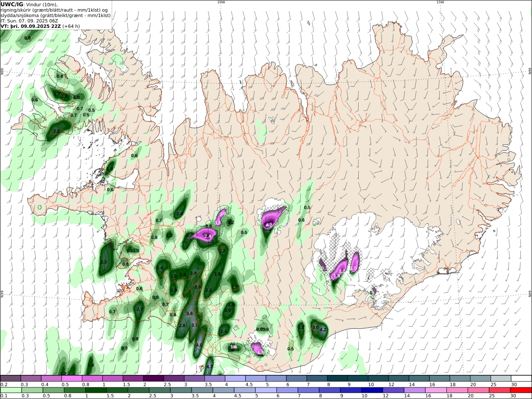
Task: Select the 'slydda/snjókoma (grátt/bleikt/grænt - mm/1klst)' line
Action: 56,15
